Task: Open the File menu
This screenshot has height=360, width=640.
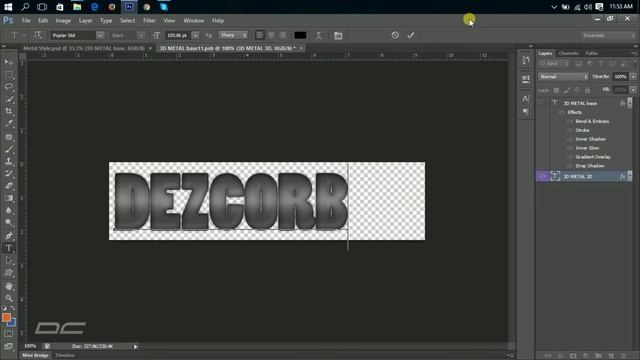Action: coord(26,20)
